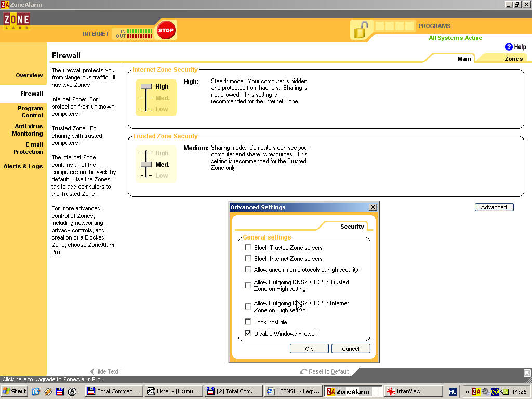Click the upgrade to ZoneAlarm Pro bar
Viewport: 532px width, 399px height.
[52, 380]
